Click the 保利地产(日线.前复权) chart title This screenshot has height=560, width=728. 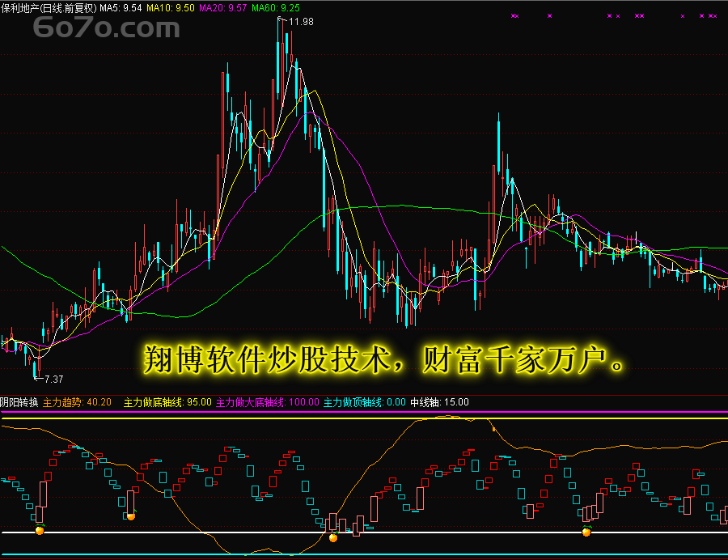click(49, 8)
